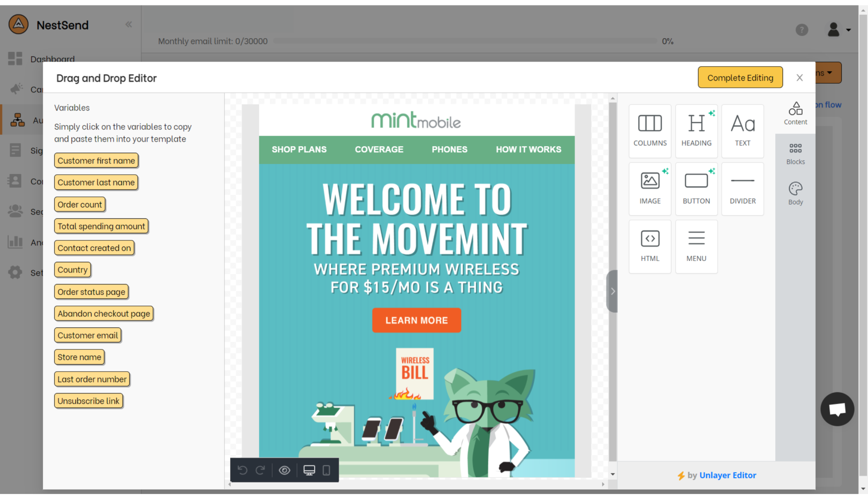Viewport: 868px width, 499px height.
Task: Expand the canvas side panel arrow
Action: (612, 291)
